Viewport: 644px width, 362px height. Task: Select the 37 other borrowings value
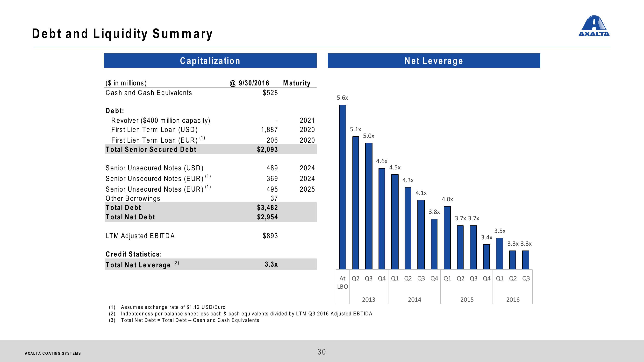coord(274,198)
